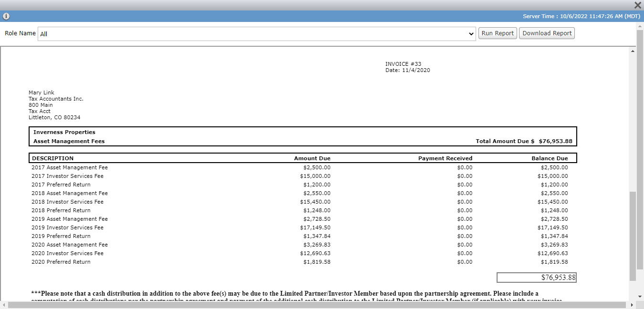Viewport: 644px width, 309px height.
Task: Click the report pane scroll up arrow
Action: [633, 51]
